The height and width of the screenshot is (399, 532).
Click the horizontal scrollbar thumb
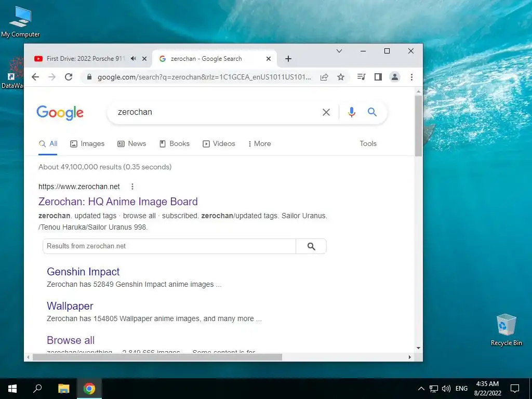[x=157, y=357]
